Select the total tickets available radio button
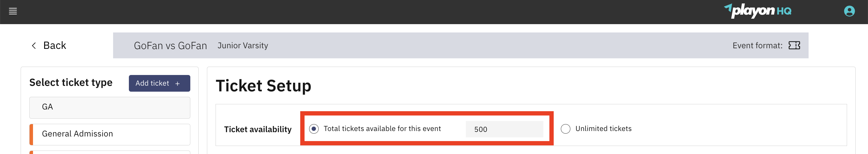 pos(314,129)
